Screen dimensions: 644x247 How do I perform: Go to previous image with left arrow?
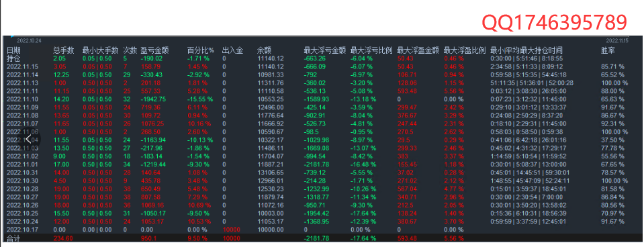coord(28,140)
